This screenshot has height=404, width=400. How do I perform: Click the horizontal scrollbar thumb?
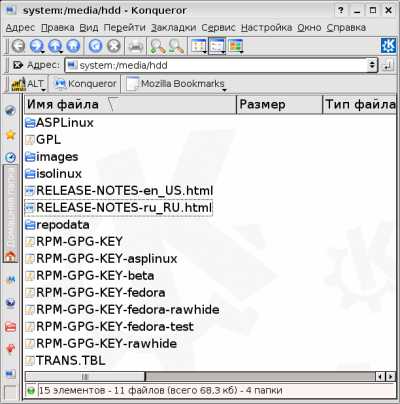[x=85, y=376]
